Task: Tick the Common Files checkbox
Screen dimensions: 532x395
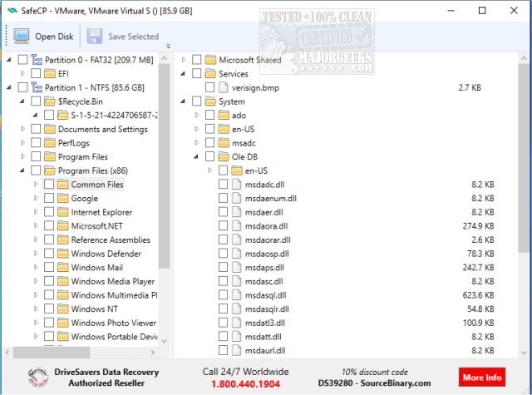Action: pyautogui.click(x=49, y=185)
